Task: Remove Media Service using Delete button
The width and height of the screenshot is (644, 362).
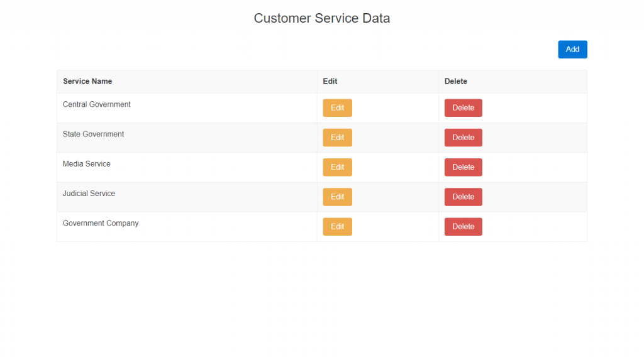Action: coord(463,167)
